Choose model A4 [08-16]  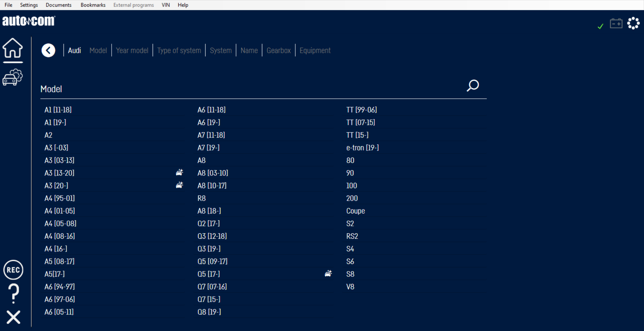pos(60,236)
